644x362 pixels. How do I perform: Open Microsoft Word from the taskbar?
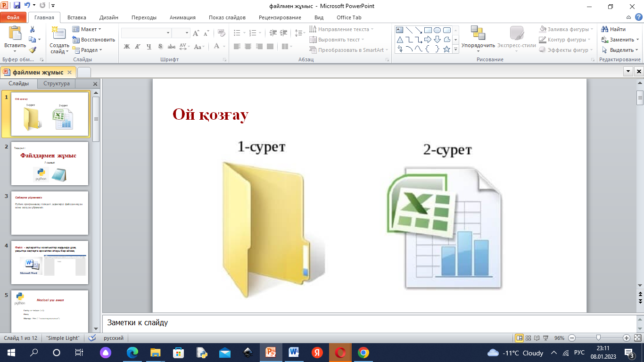coord(294,353)
